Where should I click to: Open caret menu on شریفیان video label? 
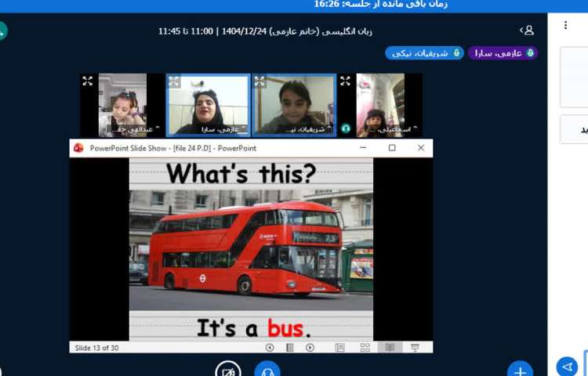click(328, 128)
